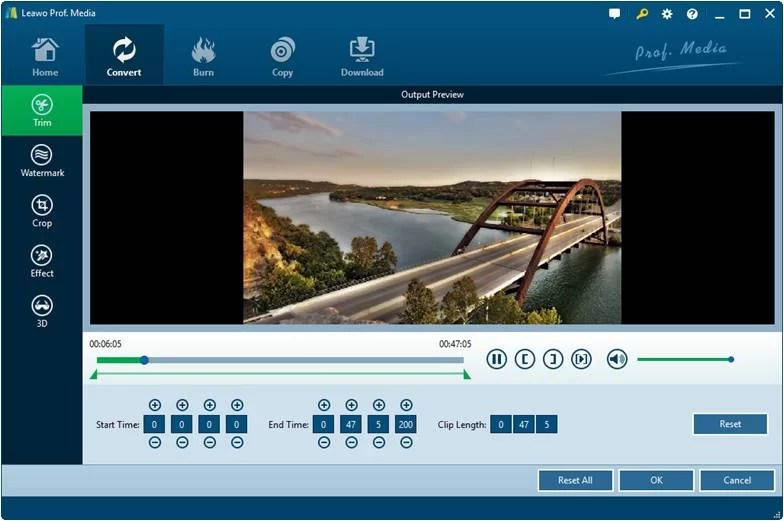Increase End Time milliseconds value
Screen dimensions: 784x521
[406, 405]
